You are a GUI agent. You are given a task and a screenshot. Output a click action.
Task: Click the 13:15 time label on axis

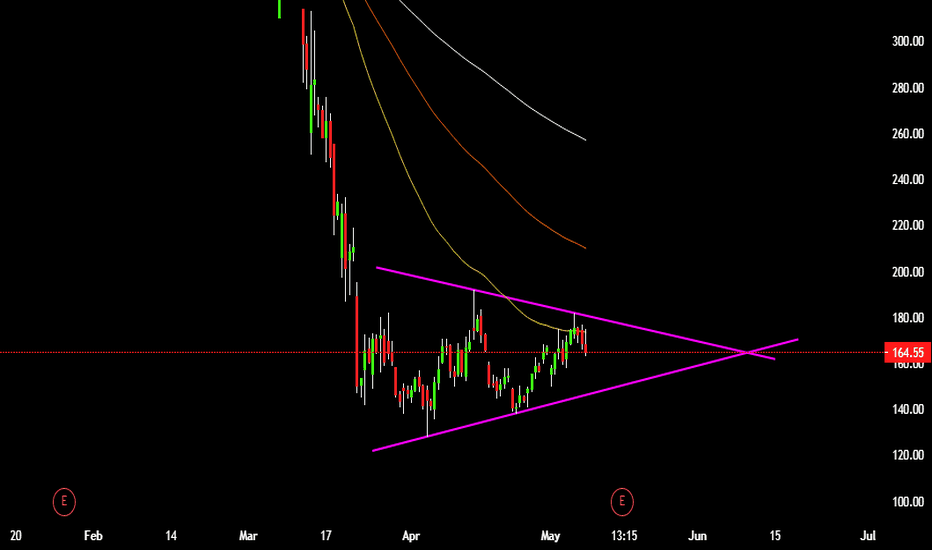click(x=624, y=536)
